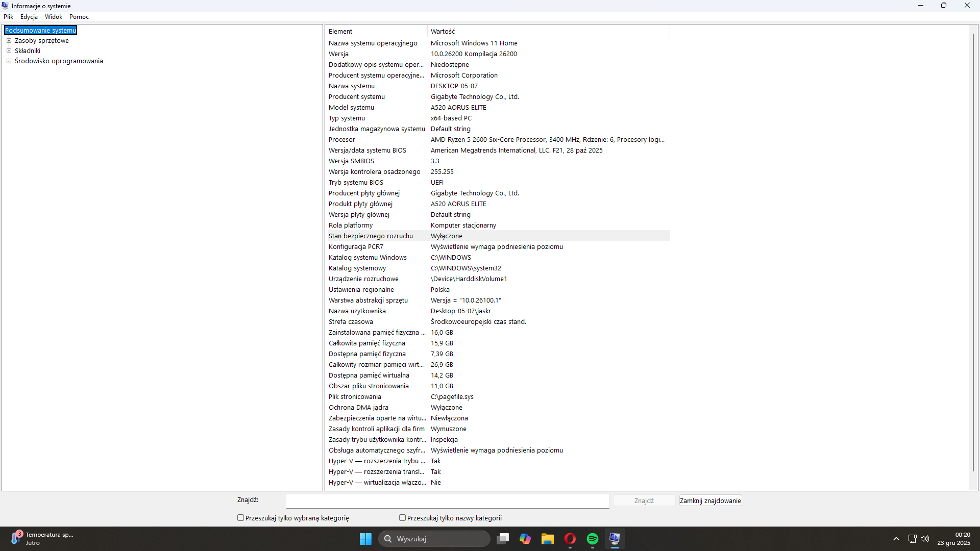Select the Środowisko oprogramowania tree item

click(x=59, y=61)
